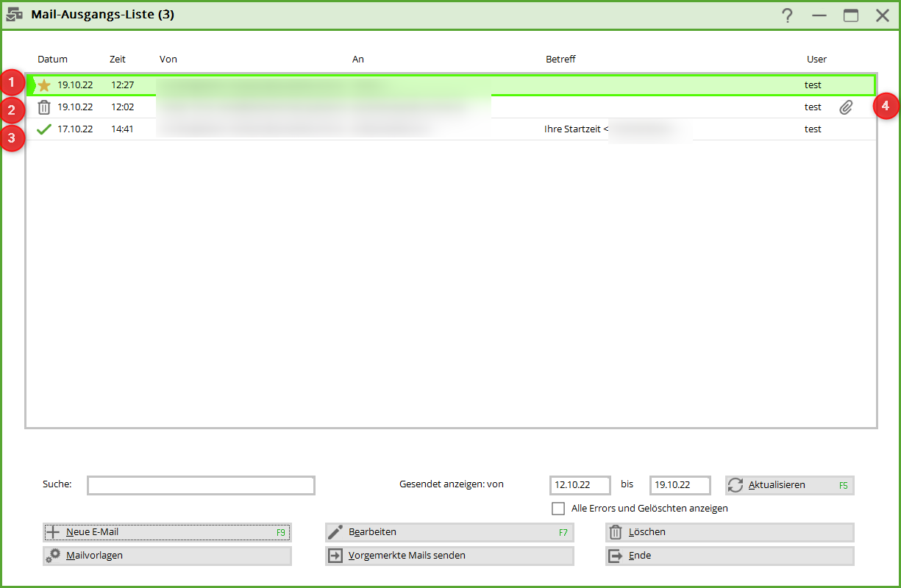Sort by the Datum column header
901x588 pixels.
[53, 60]
